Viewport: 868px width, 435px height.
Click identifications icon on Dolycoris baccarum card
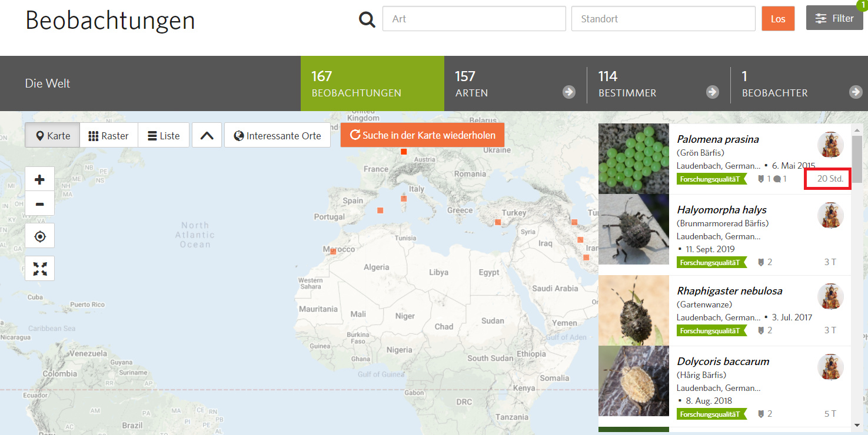pos(761,414)
